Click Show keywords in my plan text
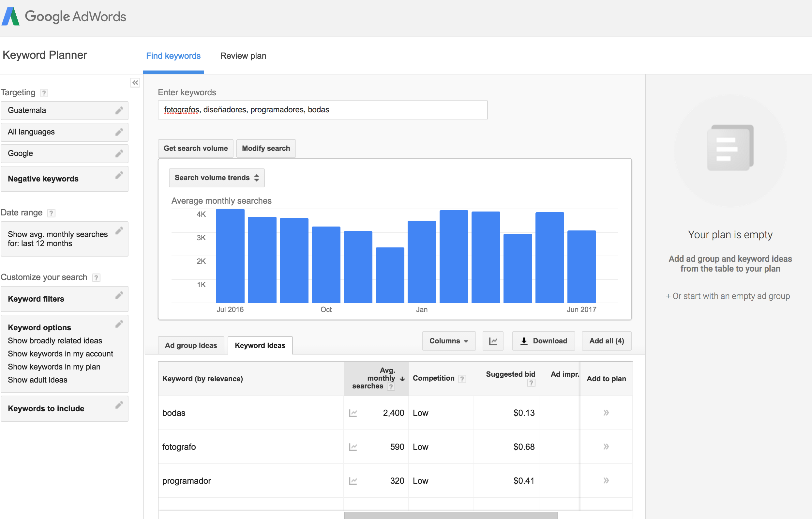 coord(54,367)
